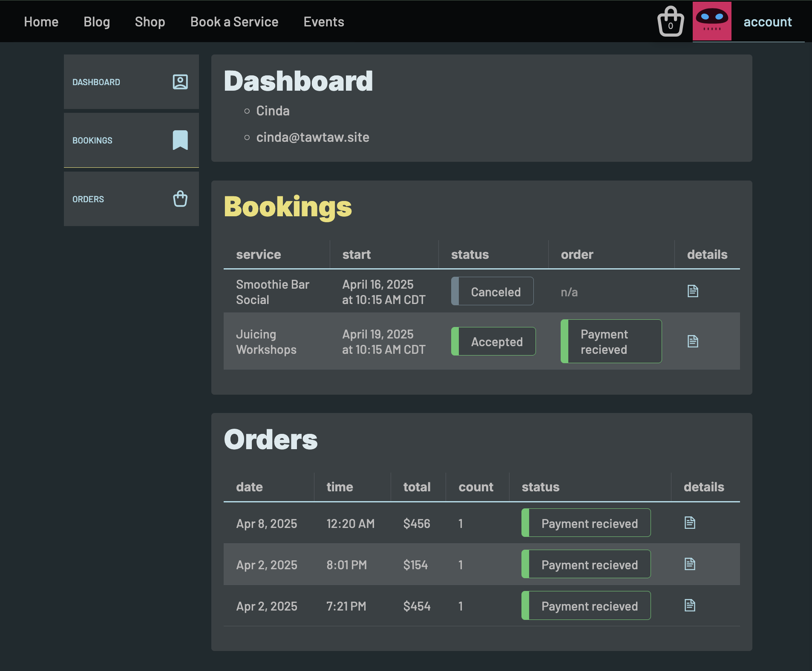Open details for Juicing Workshops booking
This screenshot has height=671, width=812.
click(x=693, y=341)
